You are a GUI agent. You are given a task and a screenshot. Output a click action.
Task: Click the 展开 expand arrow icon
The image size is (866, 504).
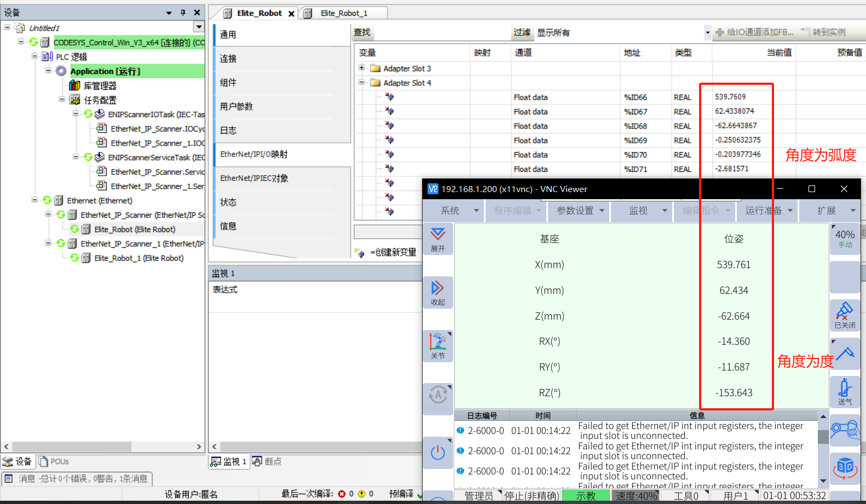[x=437, y=238]
